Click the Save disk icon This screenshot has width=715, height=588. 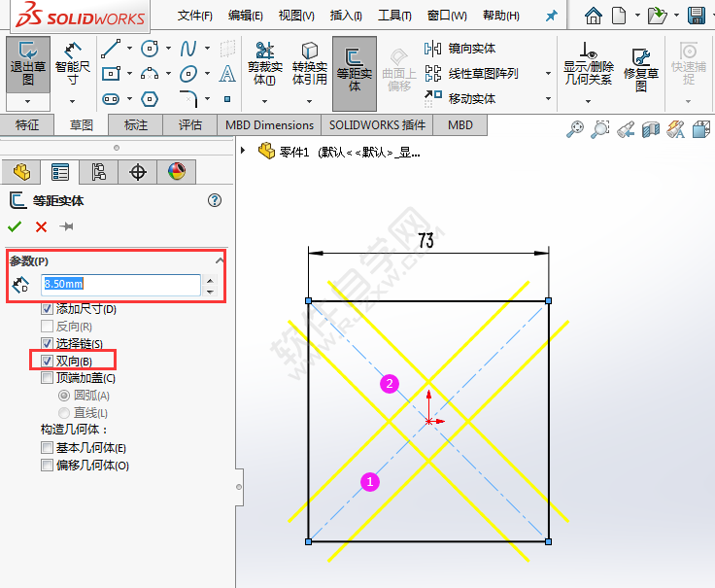pos(697,16)
